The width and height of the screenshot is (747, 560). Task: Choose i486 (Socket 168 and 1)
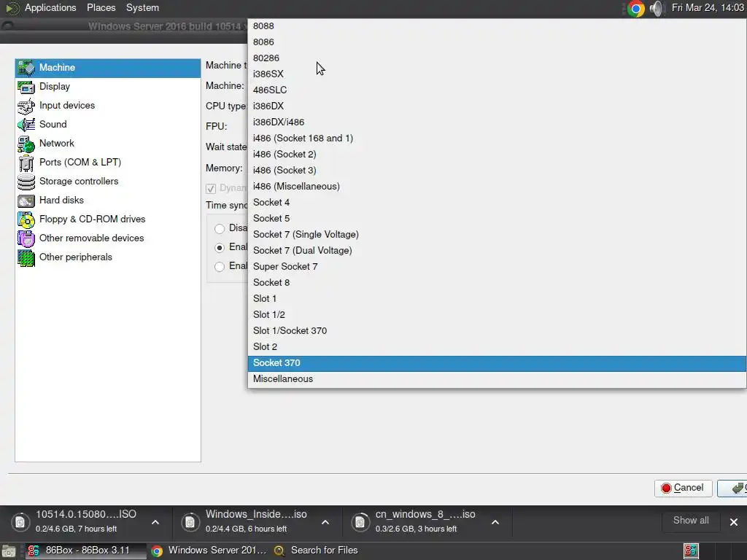coord(497,138)
